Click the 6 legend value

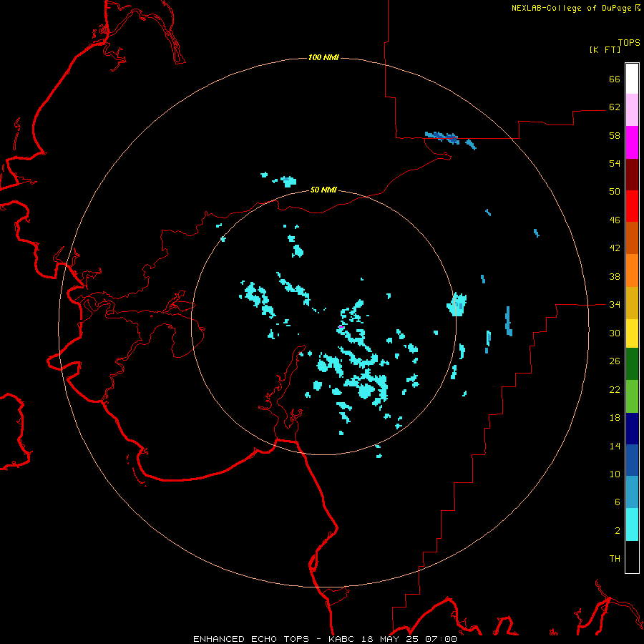point(618,502)
